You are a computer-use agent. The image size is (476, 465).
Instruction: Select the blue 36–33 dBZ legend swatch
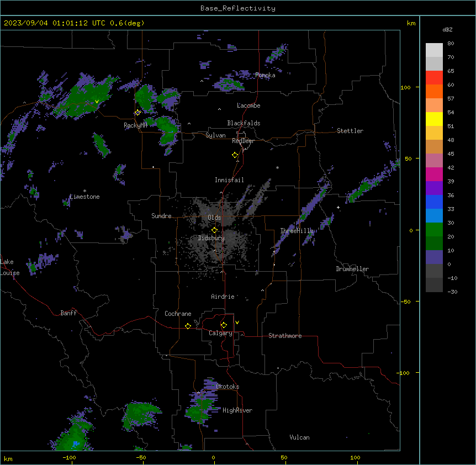[x=434, y=202]
